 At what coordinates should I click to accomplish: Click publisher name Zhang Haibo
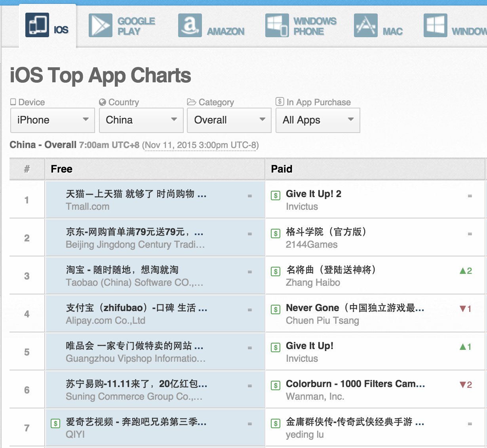coord(313,283)
